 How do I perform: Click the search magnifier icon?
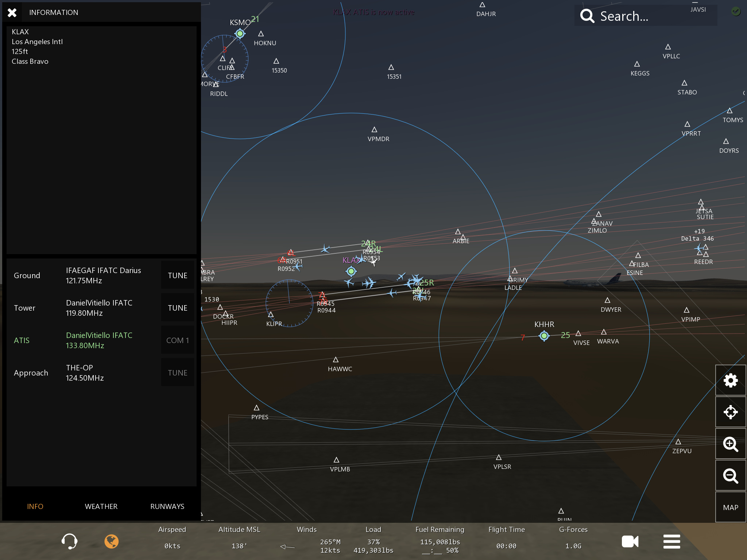(587, 16)
